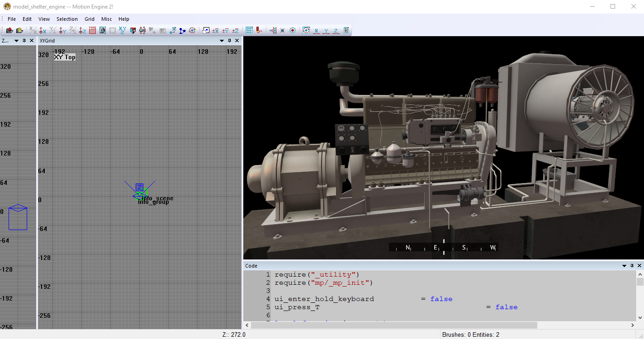The height and width of the screenshot is (339, 644).
Task: Click the grid toolbar icon
Action: 249,30
